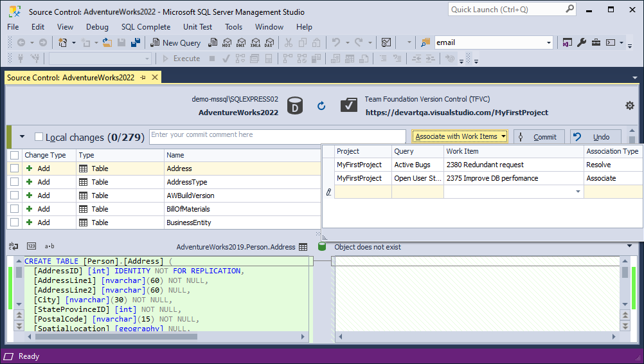Check the BillOfMaterials row checkbox
644x364 pixels.
point(14,209)
